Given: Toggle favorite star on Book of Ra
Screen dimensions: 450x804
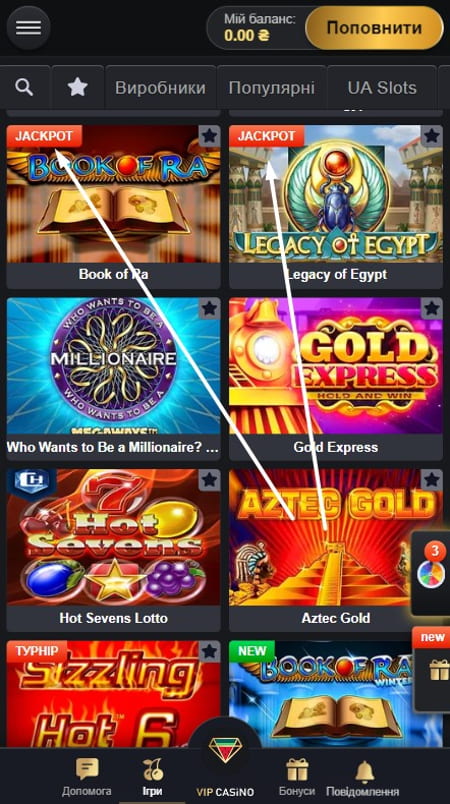Looking at the screenshot, I should 209,136.
